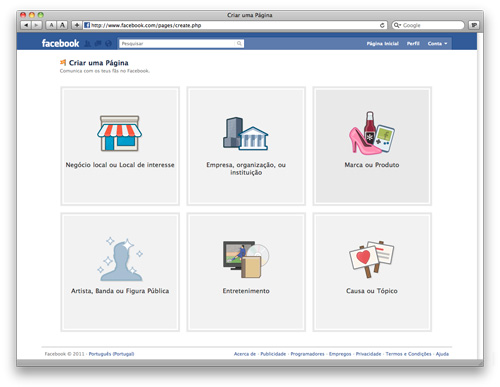Open friend requests icon in Facebook bar
Image resolution: width=500 pixels, height=387 pixels.
click(x=88, y=44)
